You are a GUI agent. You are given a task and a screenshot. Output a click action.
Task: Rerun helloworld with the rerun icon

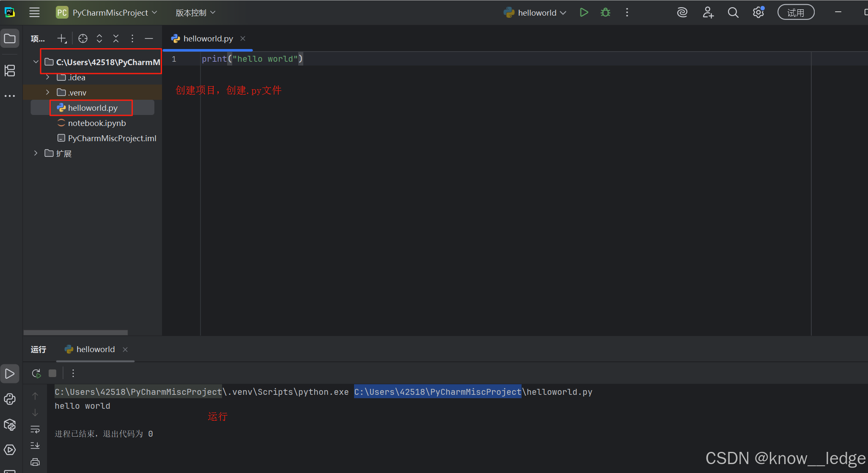[x=36, y=374]
